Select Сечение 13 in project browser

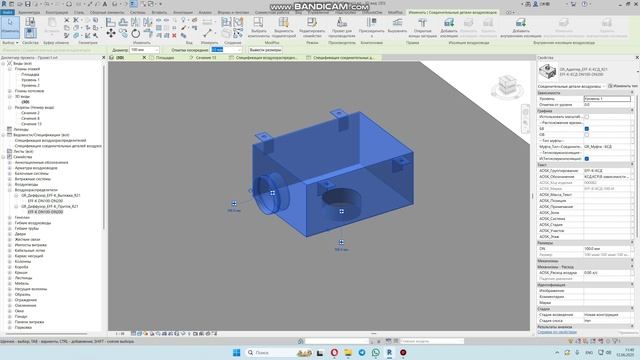31,124
